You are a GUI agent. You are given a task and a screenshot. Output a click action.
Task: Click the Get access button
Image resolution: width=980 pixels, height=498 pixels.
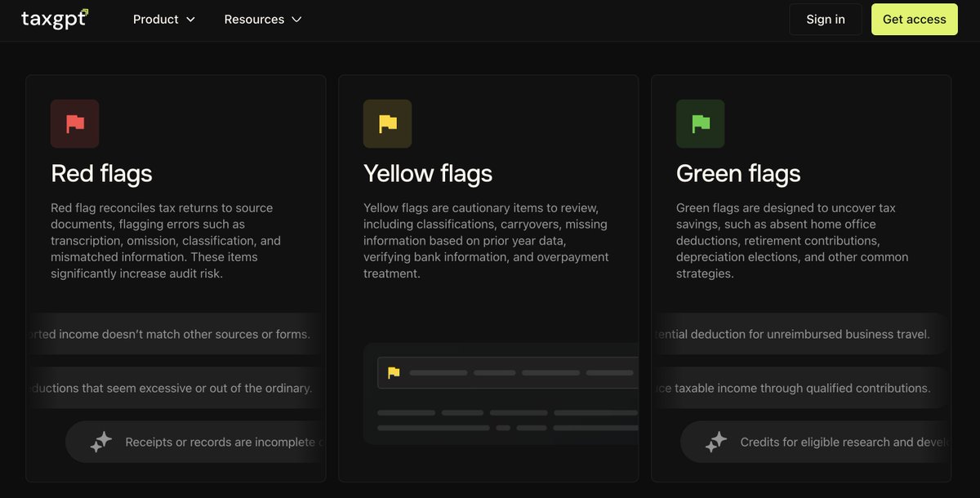(915, 19)
